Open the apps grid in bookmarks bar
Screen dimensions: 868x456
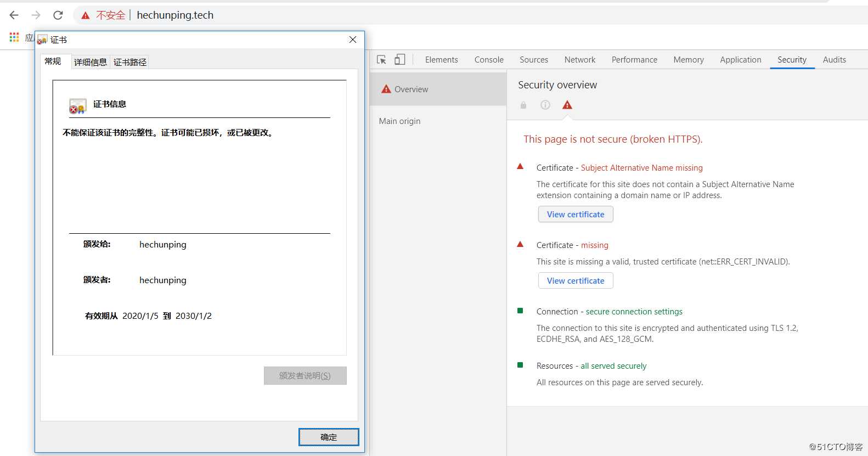pyautogui.click(x=14, y=37)
